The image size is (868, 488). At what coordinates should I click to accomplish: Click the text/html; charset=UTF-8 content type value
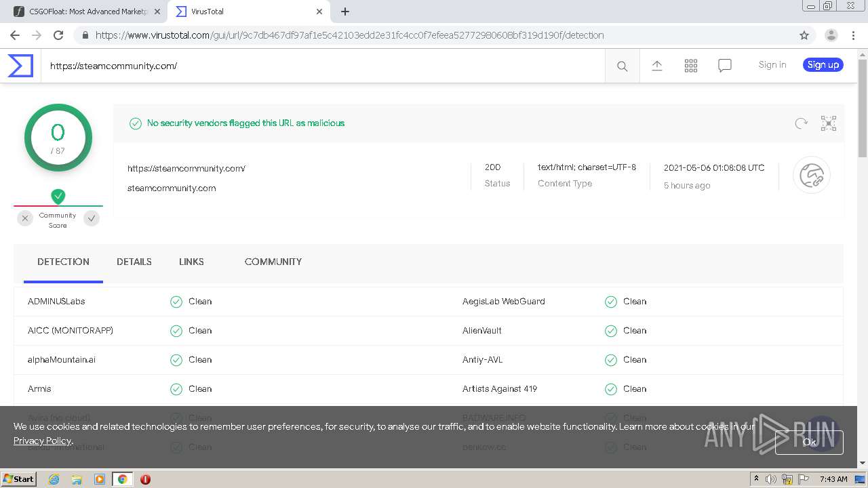pos(587,167)
